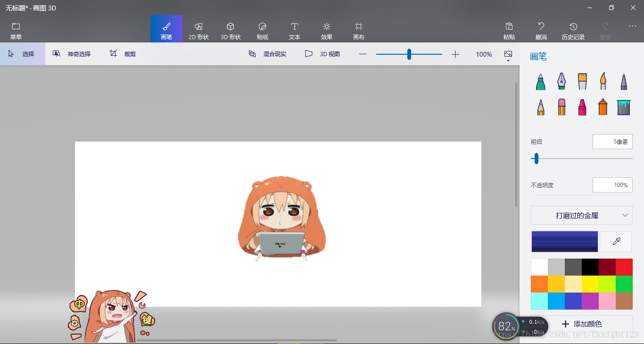Select the calligraphy pen brush
This screenshot has height=344, width=644.
pos(561,81)
